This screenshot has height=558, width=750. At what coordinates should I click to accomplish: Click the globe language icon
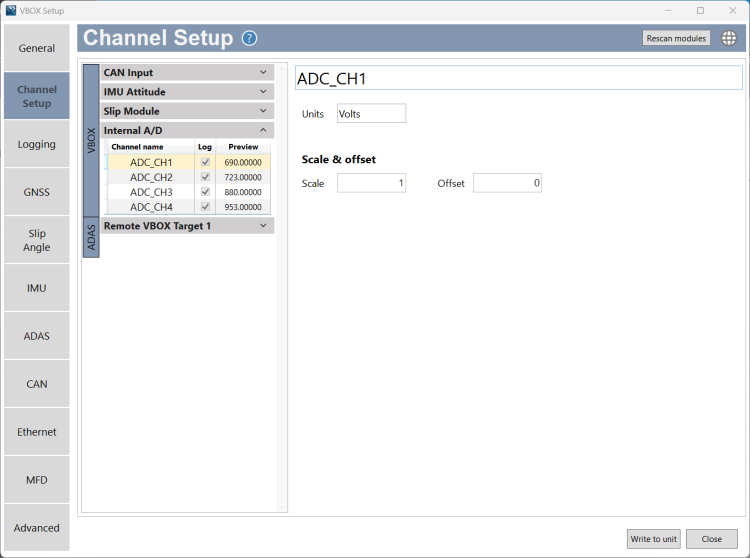729,38
